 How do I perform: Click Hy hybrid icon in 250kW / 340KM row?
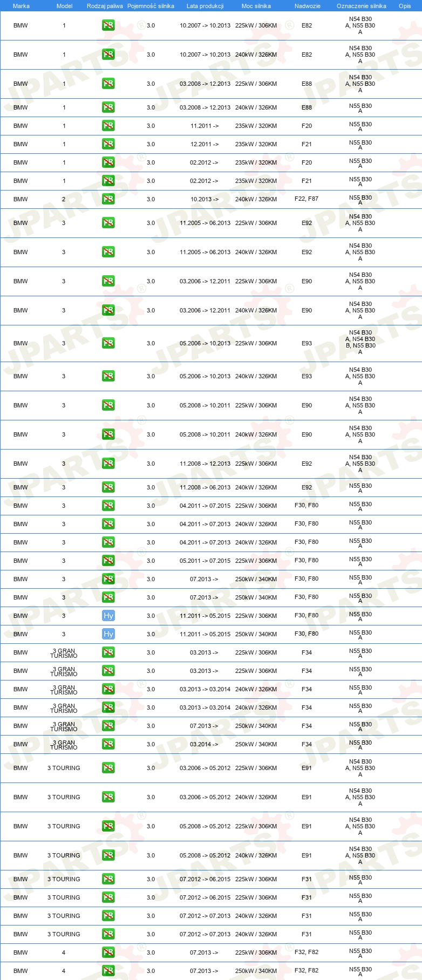coord(108,634)
